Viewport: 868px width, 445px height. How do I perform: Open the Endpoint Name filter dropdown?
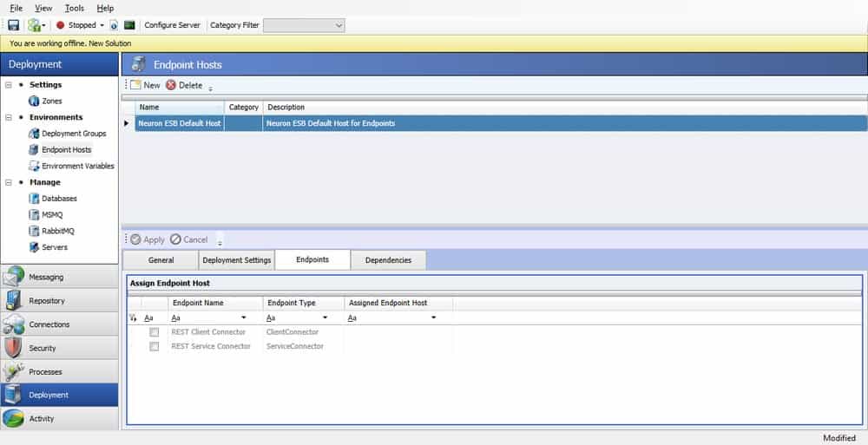click(244, 317)
